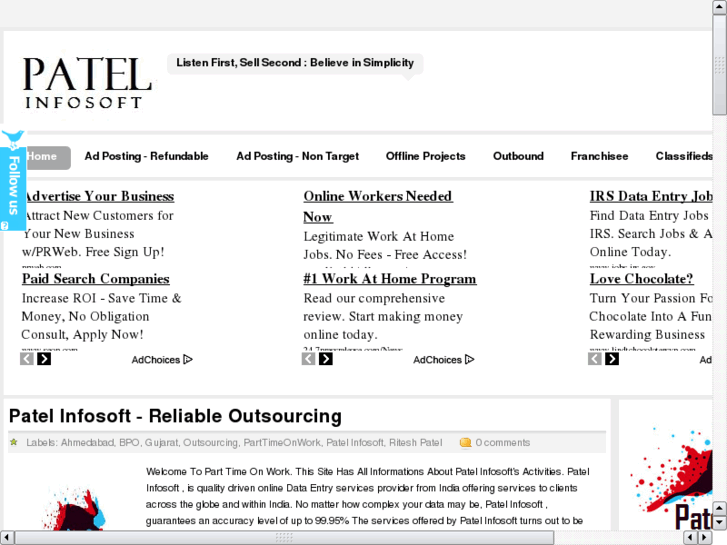Click 'Find Data Entry Jobs' ad text
The image size is (727, 545).
tap(649, 216)
